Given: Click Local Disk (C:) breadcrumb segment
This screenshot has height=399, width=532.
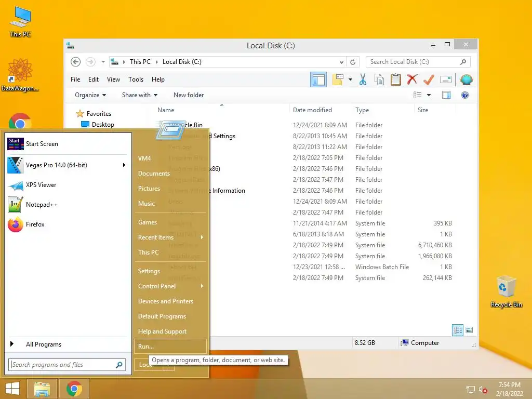Looking at the screenshot, I should pyautogui.click(x=182, y=62).
